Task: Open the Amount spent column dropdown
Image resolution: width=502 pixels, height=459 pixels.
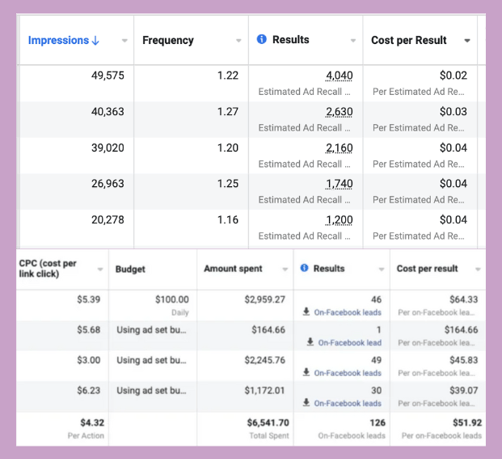Action: point(285,269)
